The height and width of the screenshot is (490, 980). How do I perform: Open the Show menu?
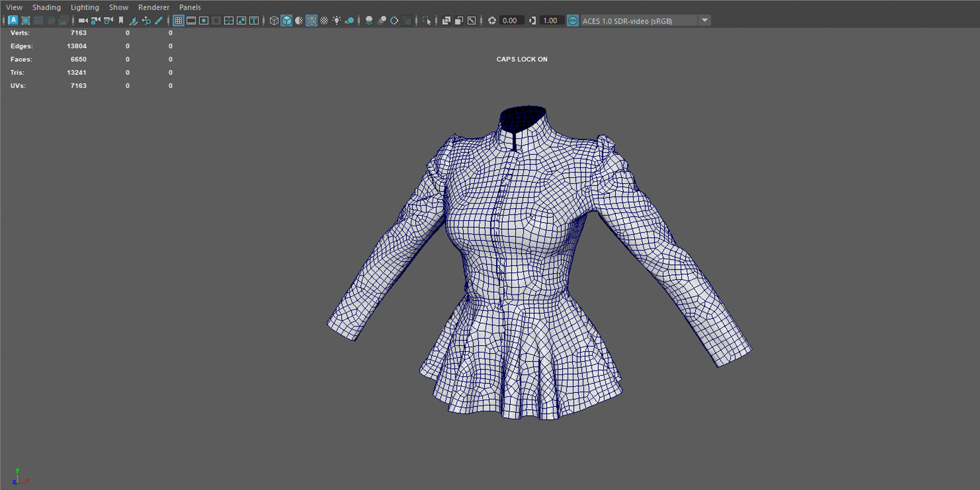pos(119,7)
